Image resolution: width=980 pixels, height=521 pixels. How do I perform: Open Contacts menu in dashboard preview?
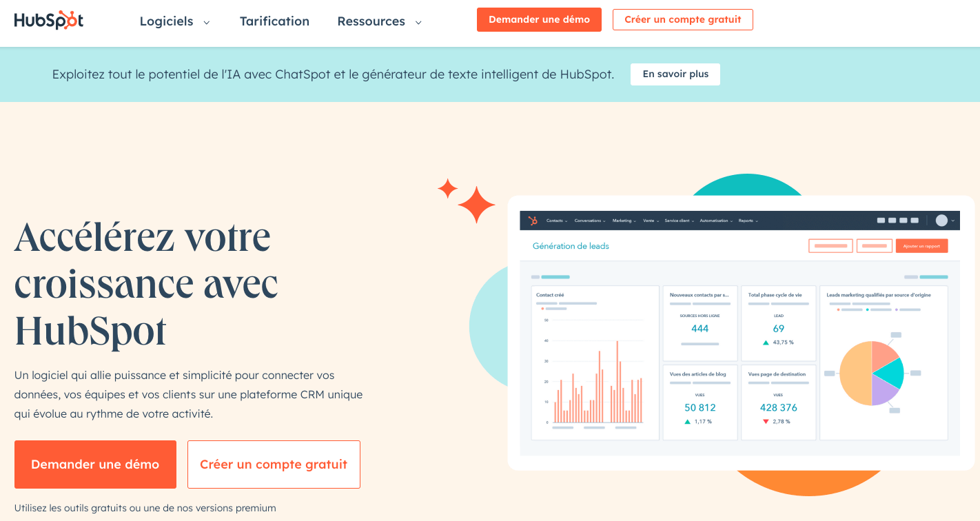[x=557, y=221]
